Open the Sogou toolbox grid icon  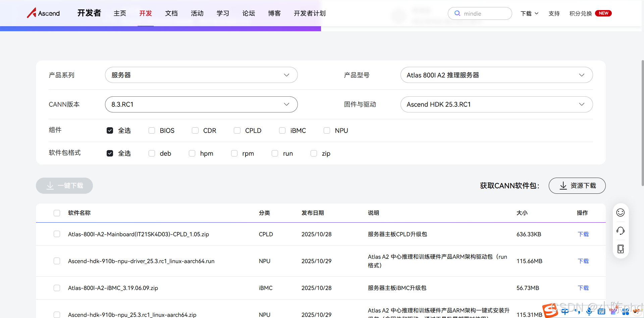point(626,312)
